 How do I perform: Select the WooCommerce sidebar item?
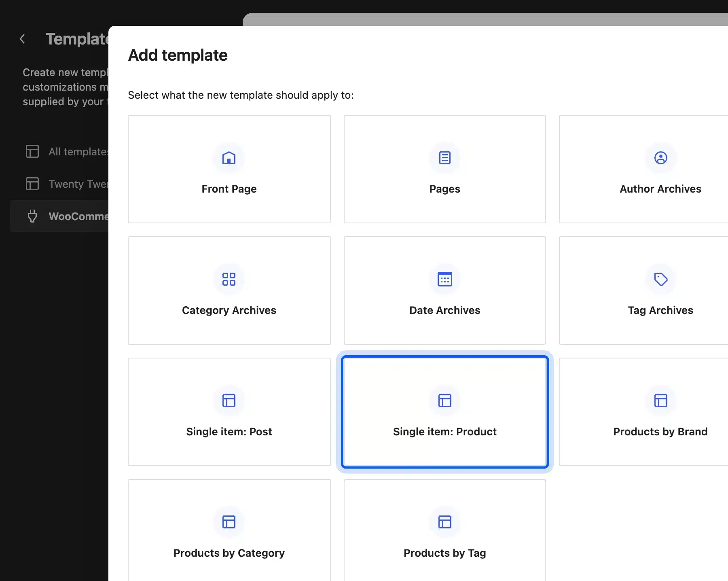[59, 216]
